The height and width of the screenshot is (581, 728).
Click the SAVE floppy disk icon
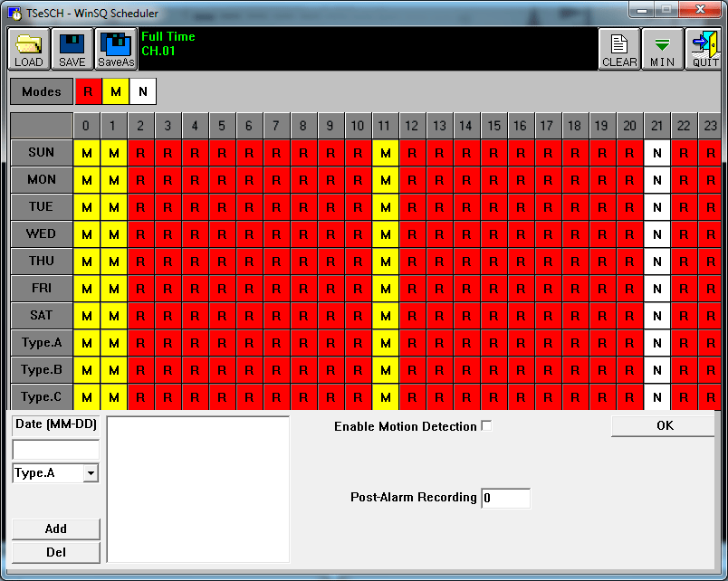tap(72, 49)
